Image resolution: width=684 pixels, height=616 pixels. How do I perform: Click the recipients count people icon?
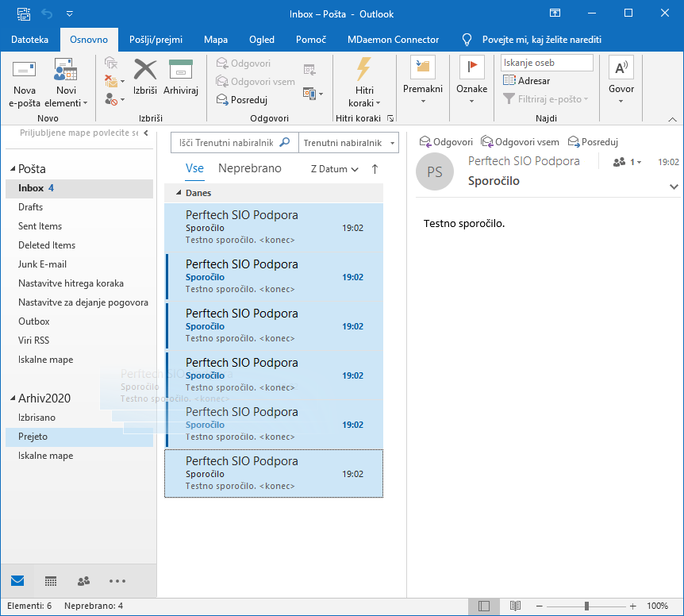tap(619, 162)
